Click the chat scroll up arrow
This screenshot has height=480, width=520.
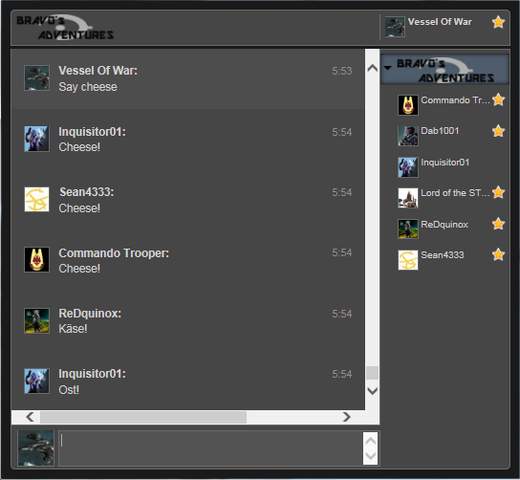tap(372, 68)
